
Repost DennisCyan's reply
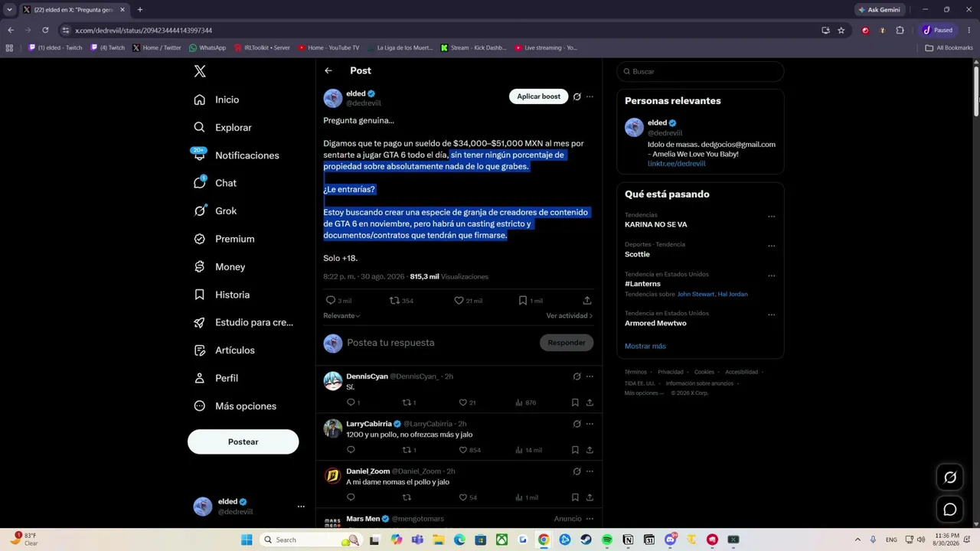point(407,403)
